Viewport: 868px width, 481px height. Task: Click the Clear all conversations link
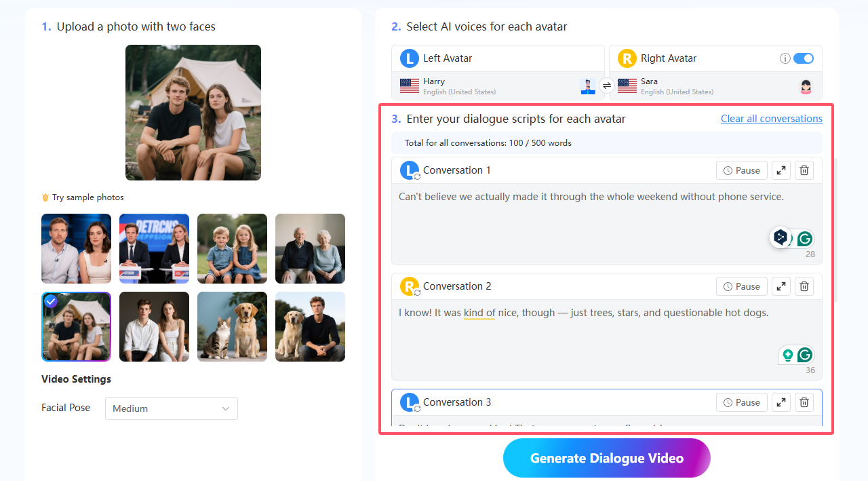click(x=771, y=118)
